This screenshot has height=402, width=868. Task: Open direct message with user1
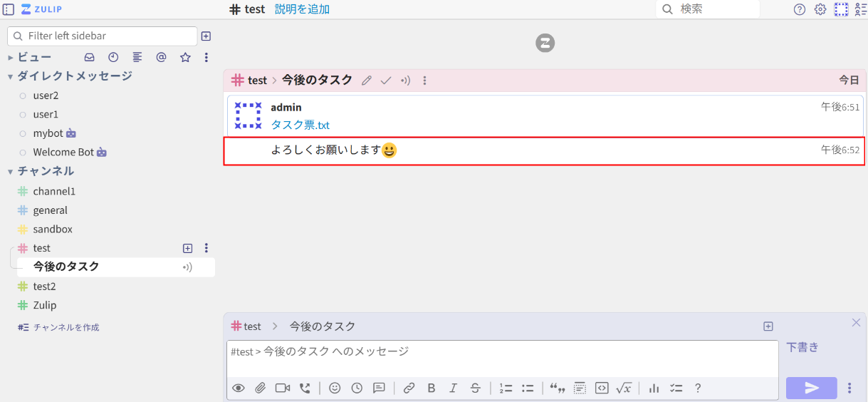(x=46, y=114)
